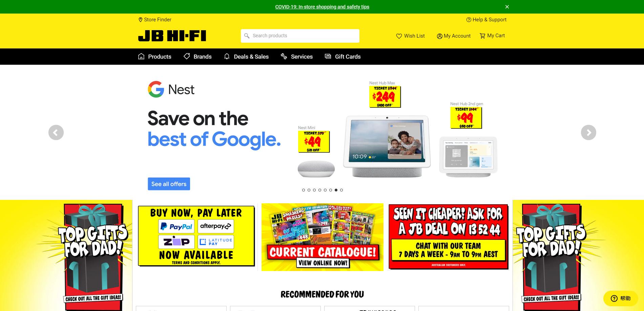Open Wish List via the heart icon
Screen dimensions: 644x311
pos(399,36)
